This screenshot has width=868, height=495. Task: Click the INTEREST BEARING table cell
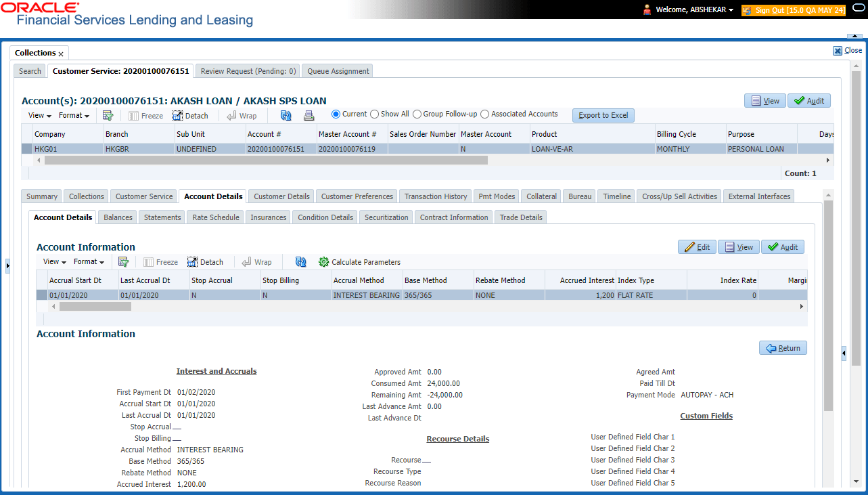pos(366,295)
